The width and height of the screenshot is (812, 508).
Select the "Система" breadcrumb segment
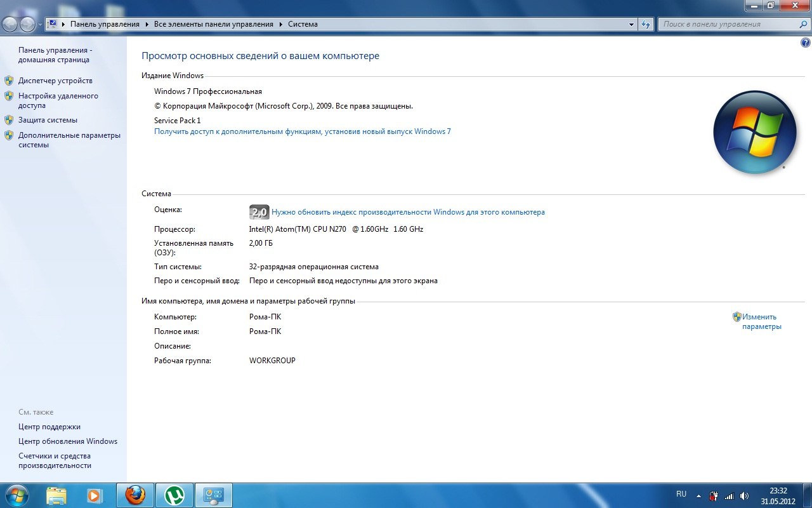(x=303, y=24)
